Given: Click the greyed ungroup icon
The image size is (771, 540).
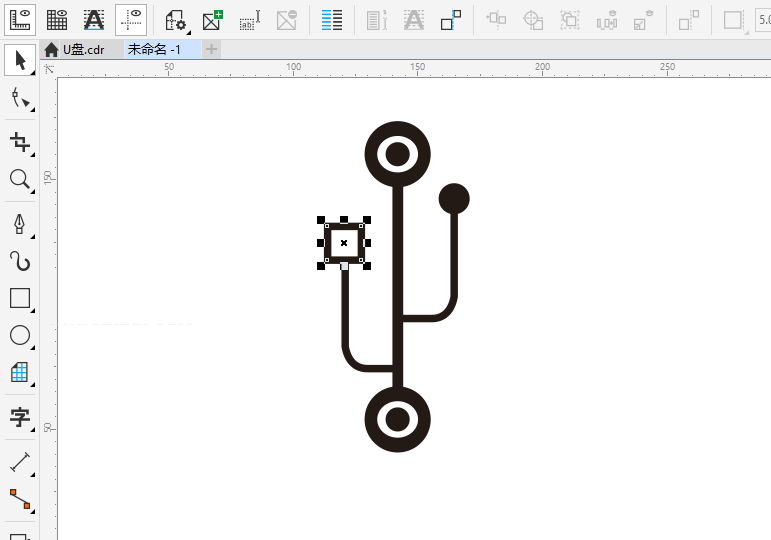Looking at the screenshot, I should click(643, 21).
